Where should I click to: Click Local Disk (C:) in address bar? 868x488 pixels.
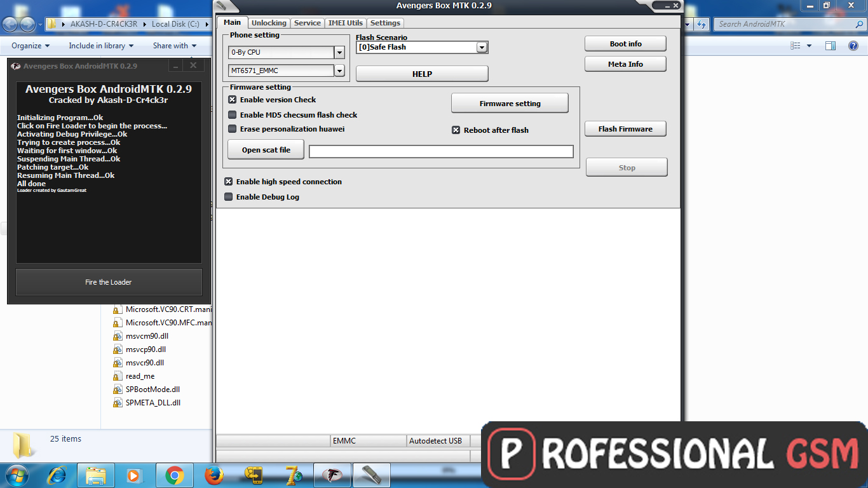tap(175, 24)
